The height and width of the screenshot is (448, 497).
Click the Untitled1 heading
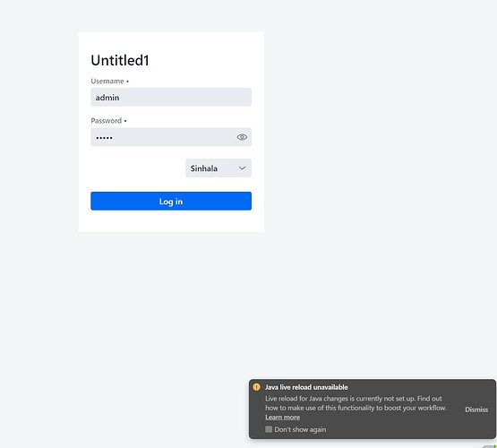click(x=120, y=60)
